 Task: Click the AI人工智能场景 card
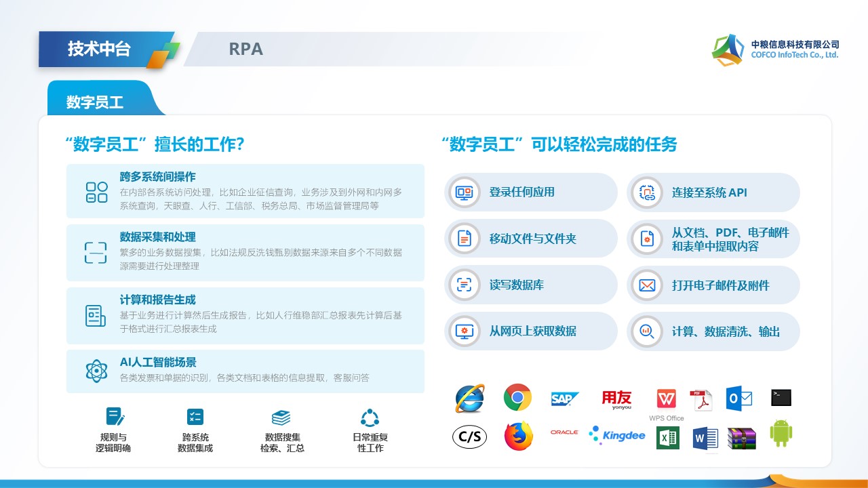[245, 371]
